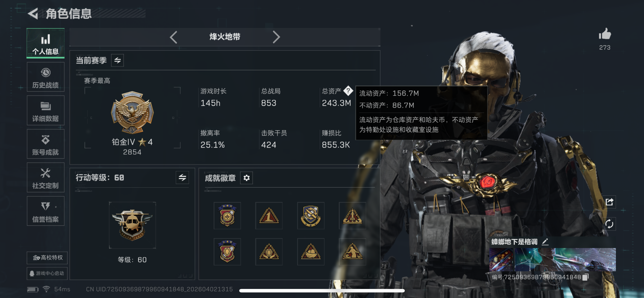Click the 高校特权 button
The width and height of the screenshot is (644, 298).
click(47, 258)
